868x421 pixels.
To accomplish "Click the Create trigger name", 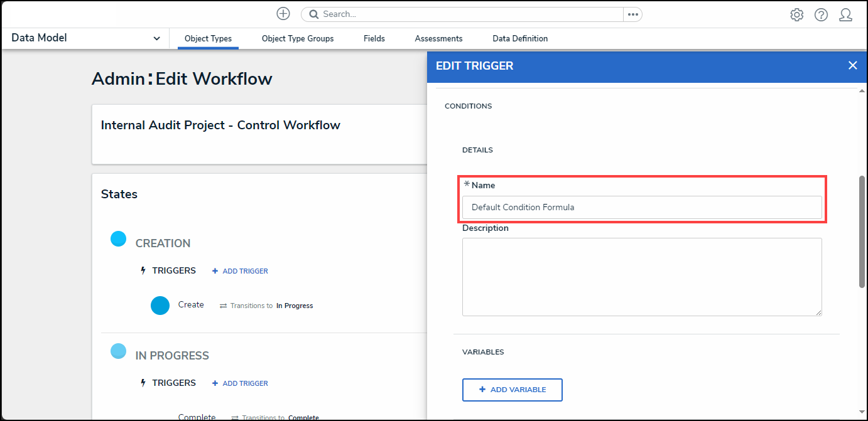I will (x=191, y=305).
